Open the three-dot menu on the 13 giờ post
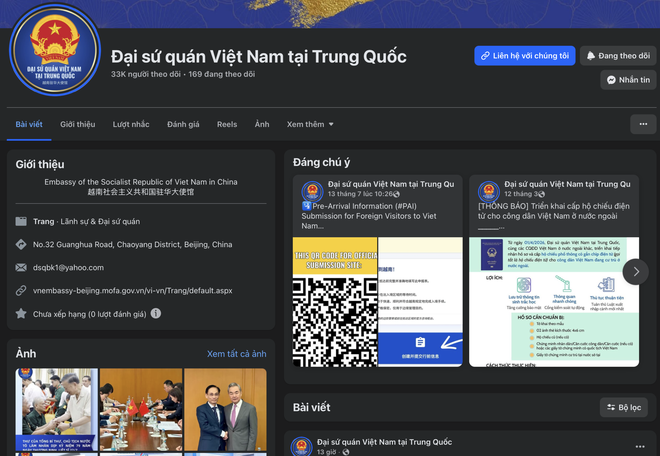The height and width of the screenshot is (456, 660). [x=640, y=446]
